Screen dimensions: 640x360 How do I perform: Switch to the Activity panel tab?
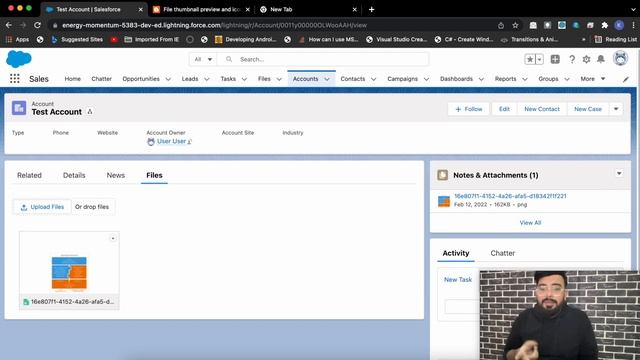[456, 253]
